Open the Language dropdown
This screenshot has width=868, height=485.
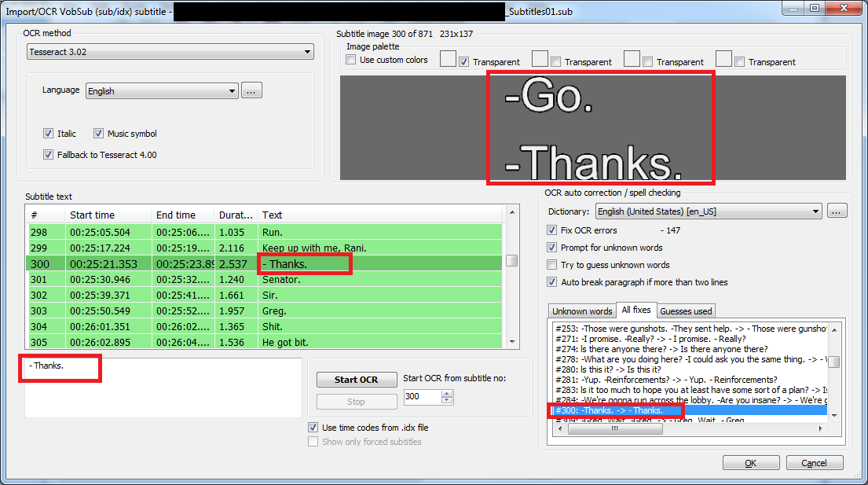pos(233,90)
